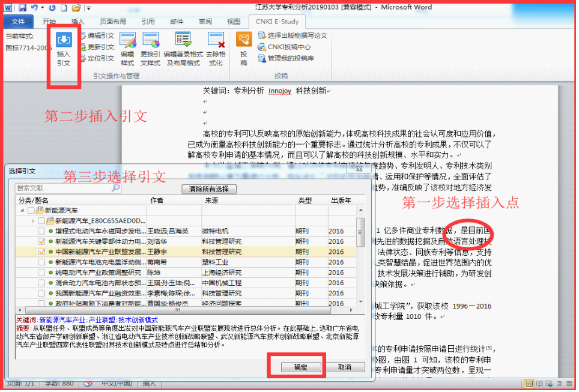Viewport: 579px width, 392px height.
Task: Click the Open folder icon in quick access toolbar
Action: click(76, 7)
